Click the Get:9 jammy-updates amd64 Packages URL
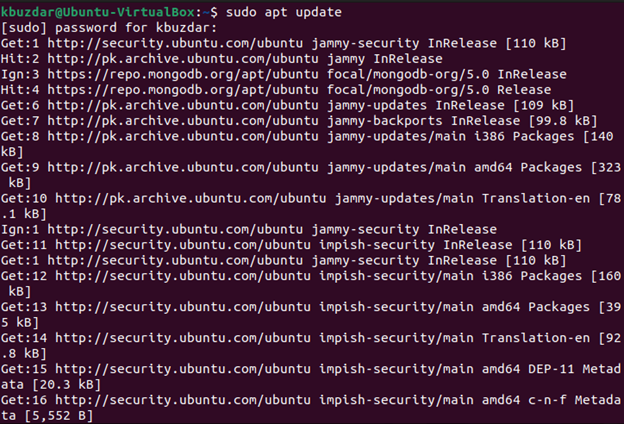The image size is (624, 424). click(183, 168)
